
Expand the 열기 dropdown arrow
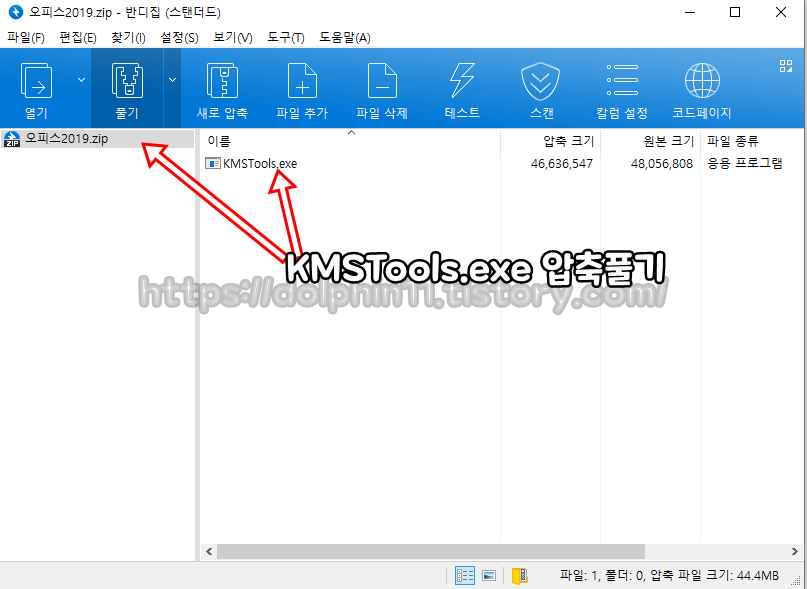point(81,80)
